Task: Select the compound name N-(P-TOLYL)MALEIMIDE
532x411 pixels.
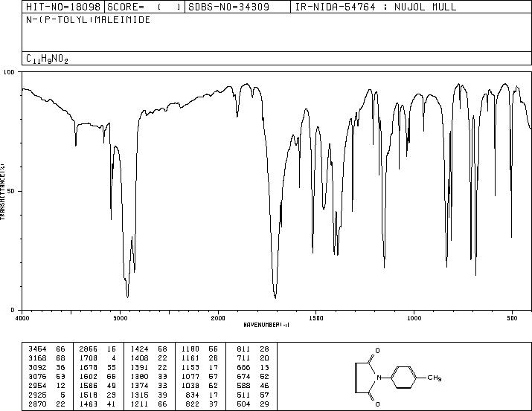Action: click(89, 19)
